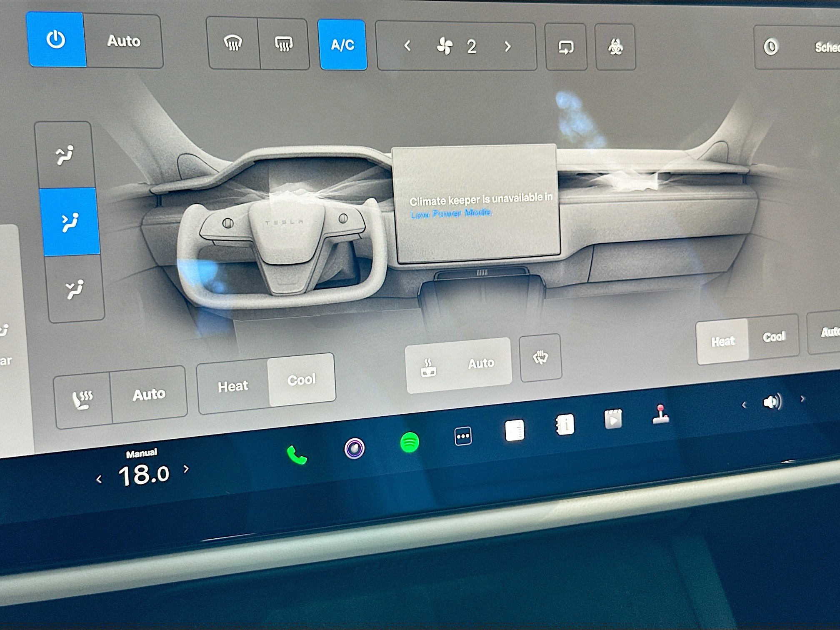The image size is (840, 630).
Task: Decrease fan speed with left arrow
Action: click(407, 46)
